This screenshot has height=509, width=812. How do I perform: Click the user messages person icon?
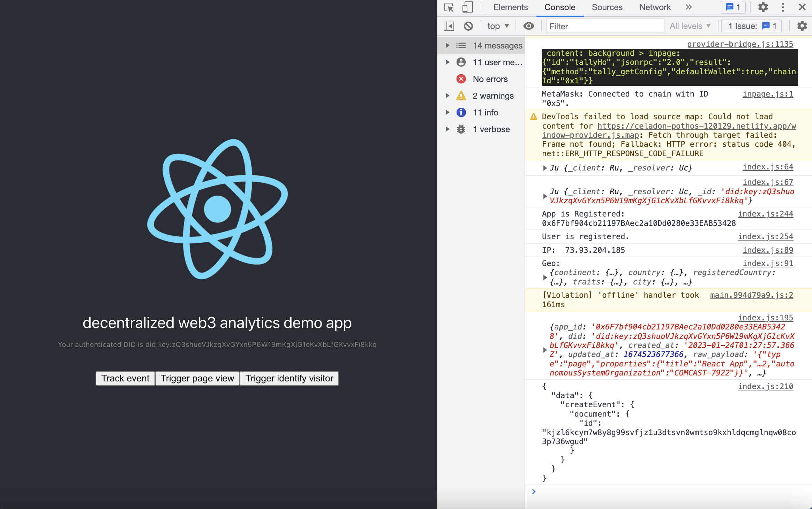461,62
